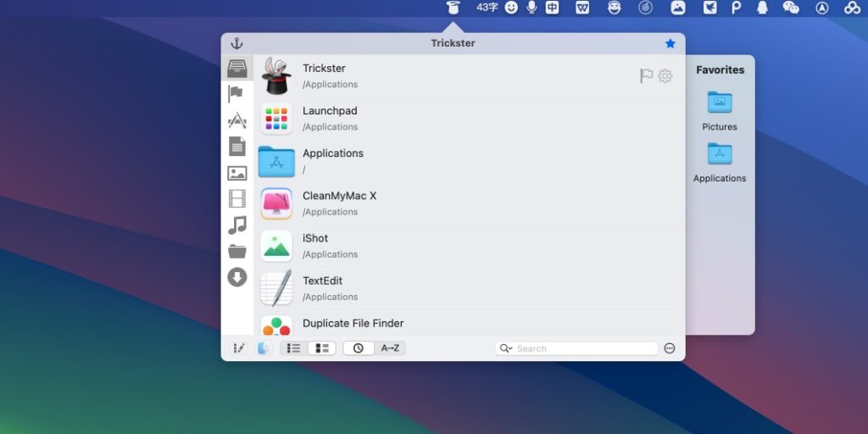The height and width of the screenshot is (434, 868).
Task: Click the Favorites panel heading
Action: click(721, 70)
